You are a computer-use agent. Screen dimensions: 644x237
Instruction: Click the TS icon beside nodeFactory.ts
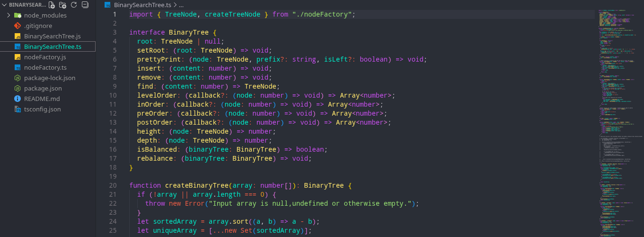(18, 67)
